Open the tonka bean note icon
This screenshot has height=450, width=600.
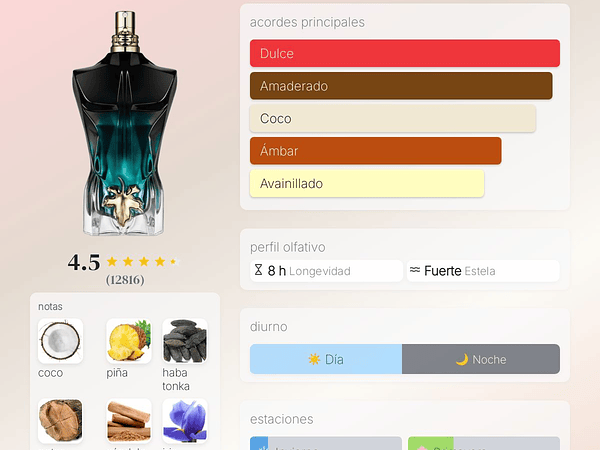(x=185, y=341)
